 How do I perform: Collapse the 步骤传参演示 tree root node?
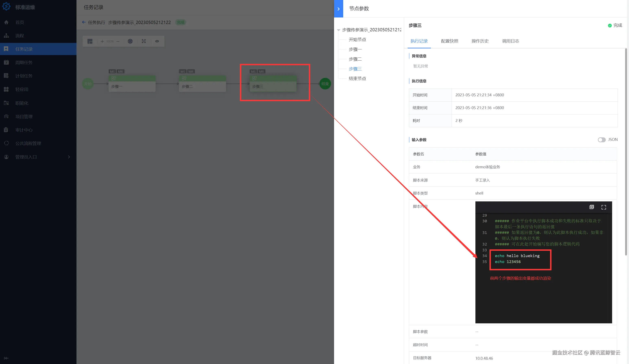(339, 30)
